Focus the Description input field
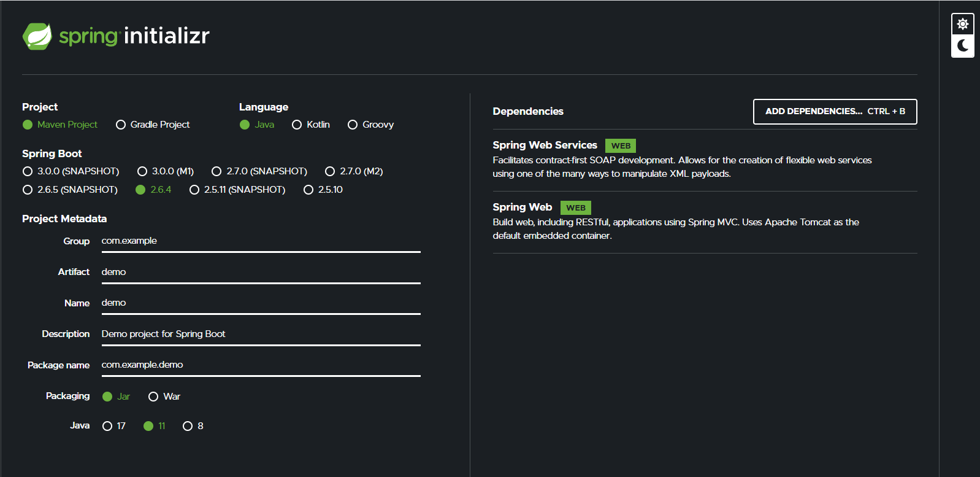Viewport: 980px width, 477px height. pyautogui.click(x=261, y=334)
